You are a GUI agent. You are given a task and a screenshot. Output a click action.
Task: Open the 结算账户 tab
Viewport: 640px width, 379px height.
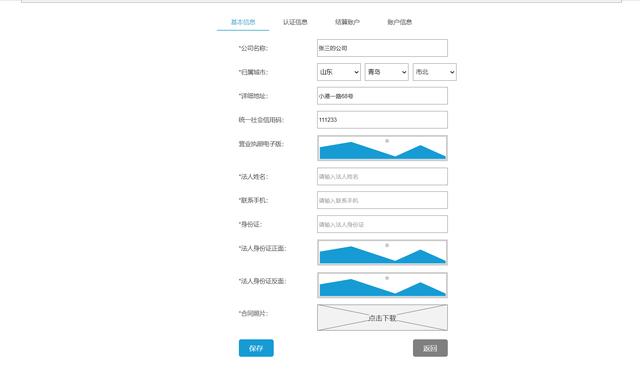347,22
